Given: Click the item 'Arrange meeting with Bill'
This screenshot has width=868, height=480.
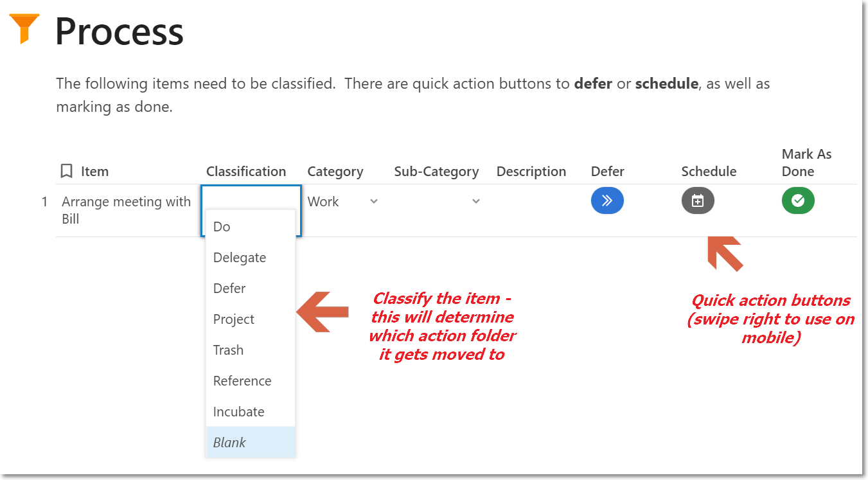Looking at the screenshot, I should (126, 210).
